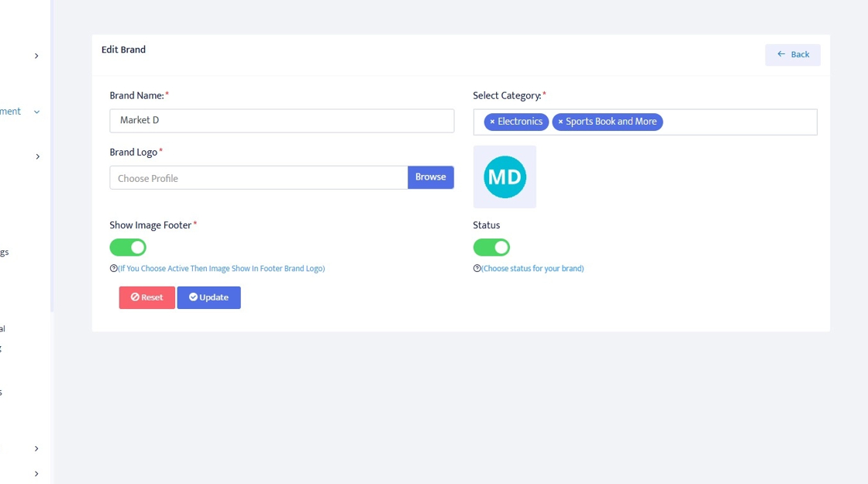This screenshot has height=484, width=868.
Task: Go back using the Back button
Action: (793, 54)
